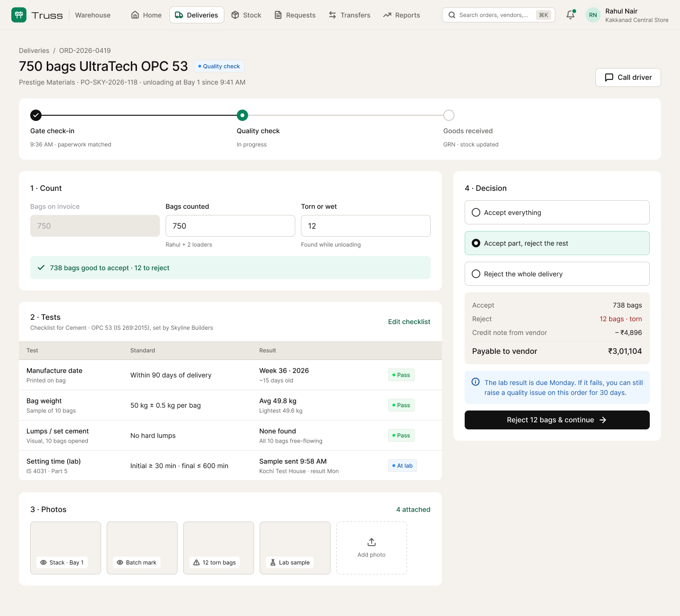Click the Quality check status pill in header
The height and width of the screenshot is (616, 680).
219,66
